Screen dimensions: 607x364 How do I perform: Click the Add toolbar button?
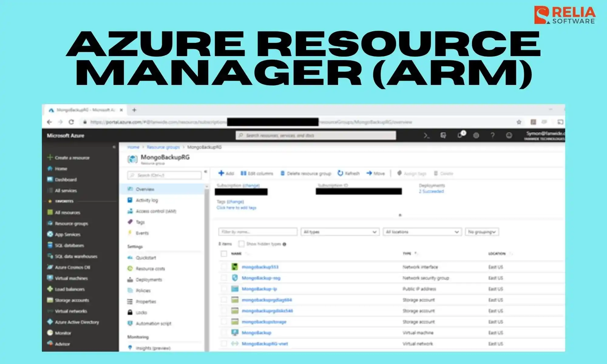click(x=226, y=173)
